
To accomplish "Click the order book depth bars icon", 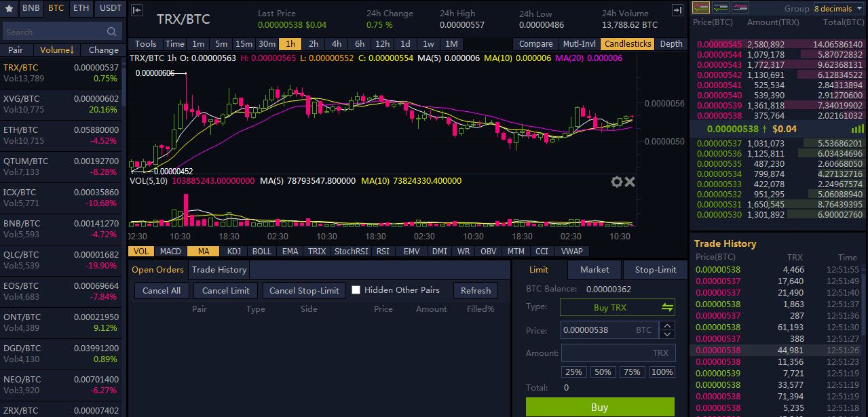I will pos(858,128).
